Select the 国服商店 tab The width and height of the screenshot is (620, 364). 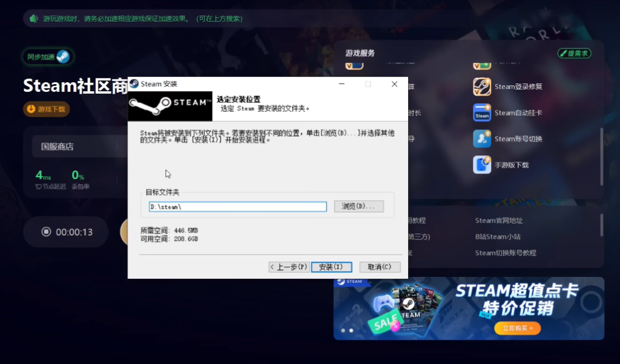[58, 147]
